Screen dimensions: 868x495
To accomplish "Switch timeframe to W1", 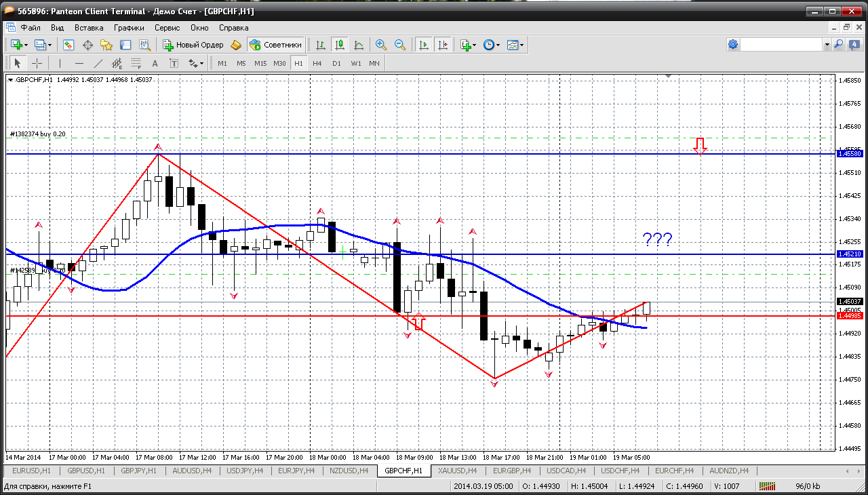I will [356, 63].
